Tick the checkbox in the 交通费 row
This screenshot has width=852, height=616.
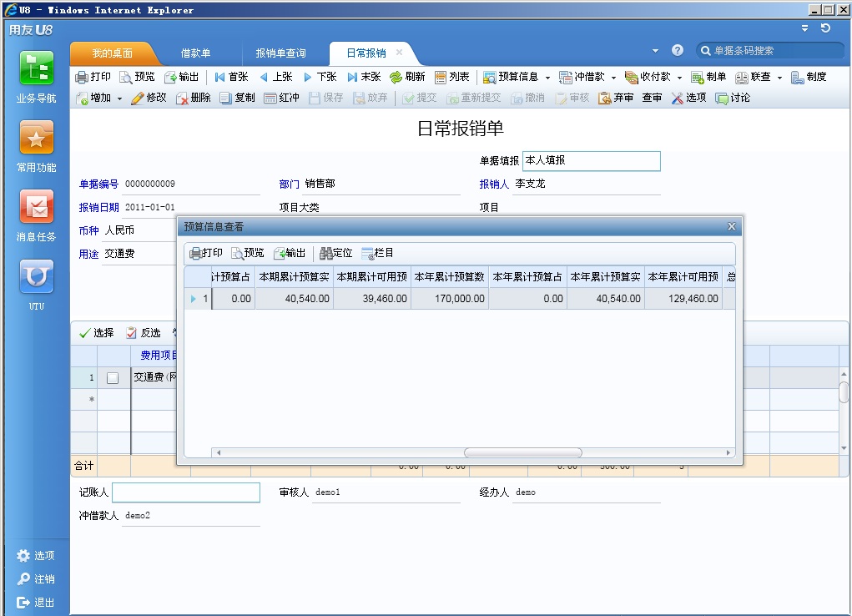coord(113,378)
